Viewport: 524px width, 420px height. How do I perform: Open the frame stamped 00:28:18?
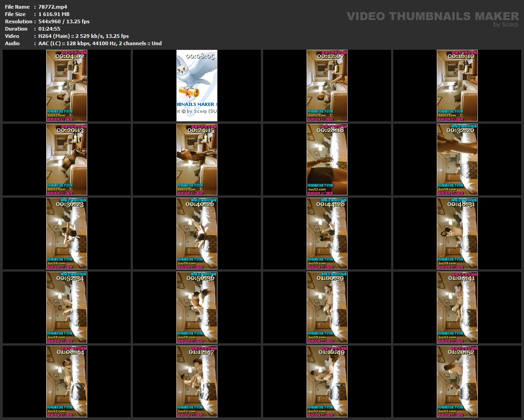point(327,160)
